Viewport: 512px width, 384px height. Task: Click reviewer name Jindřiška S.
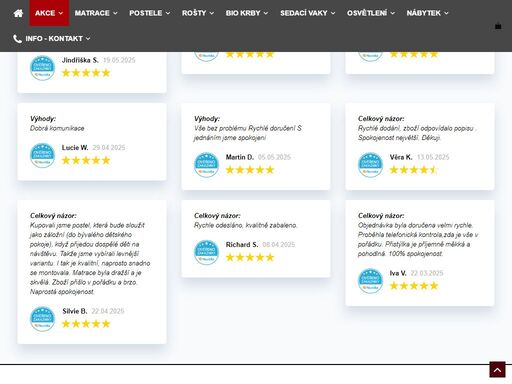tap(80, 60)
